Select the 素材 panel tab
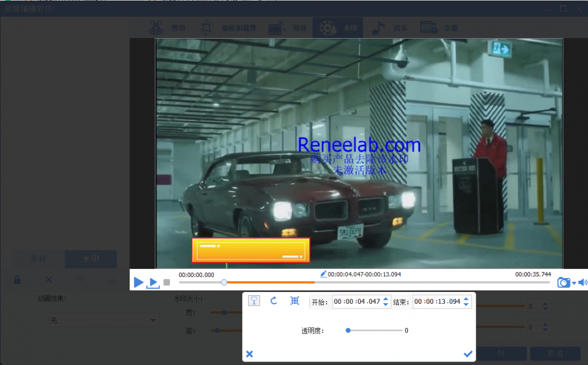This screenshot has height=365, width=588. pyautogui.click(x=38, y=259)
